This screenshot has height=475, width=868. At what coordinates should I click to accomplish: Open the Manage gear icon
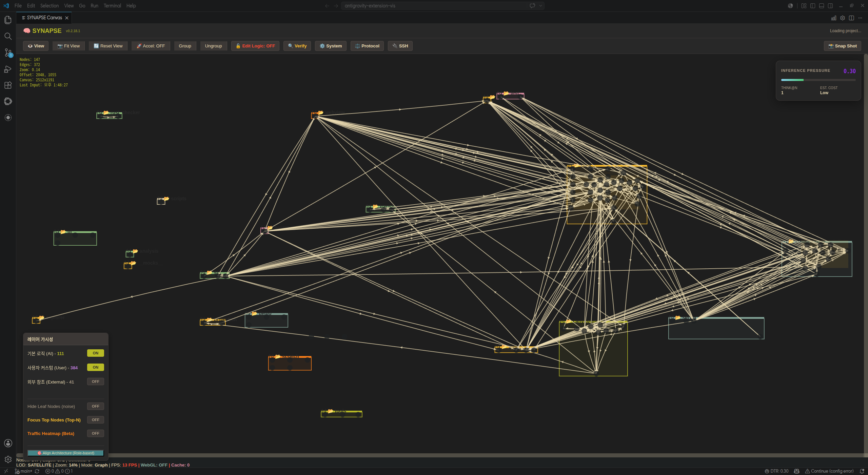click(x=8, y=459)
